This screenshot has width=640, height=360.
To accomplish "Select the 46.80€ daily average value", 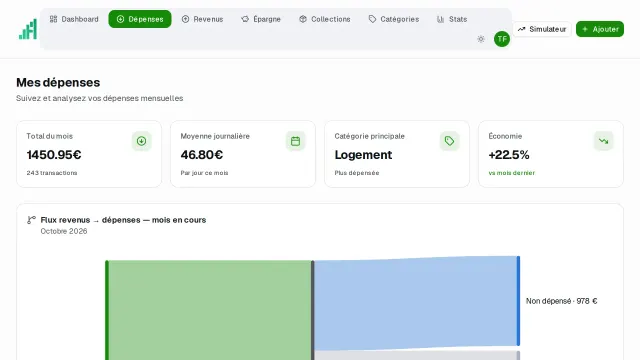I will pyautogui.click(x=202, y=155).
